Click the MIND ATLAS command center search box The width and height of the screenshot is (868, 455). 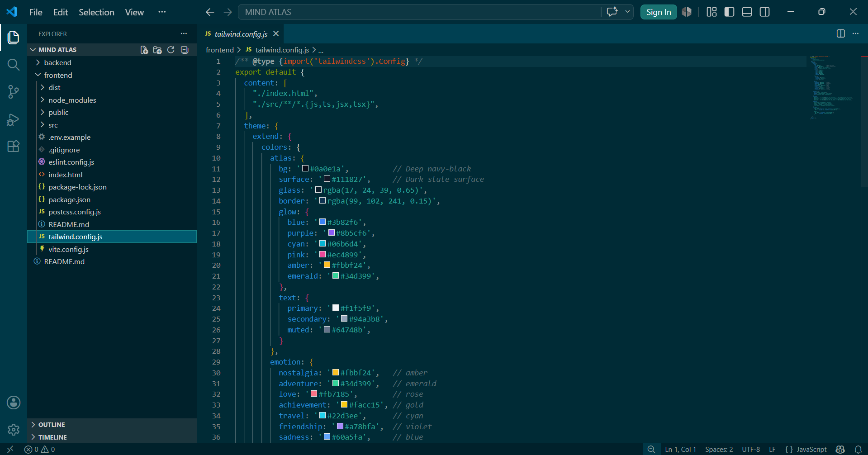419,12
